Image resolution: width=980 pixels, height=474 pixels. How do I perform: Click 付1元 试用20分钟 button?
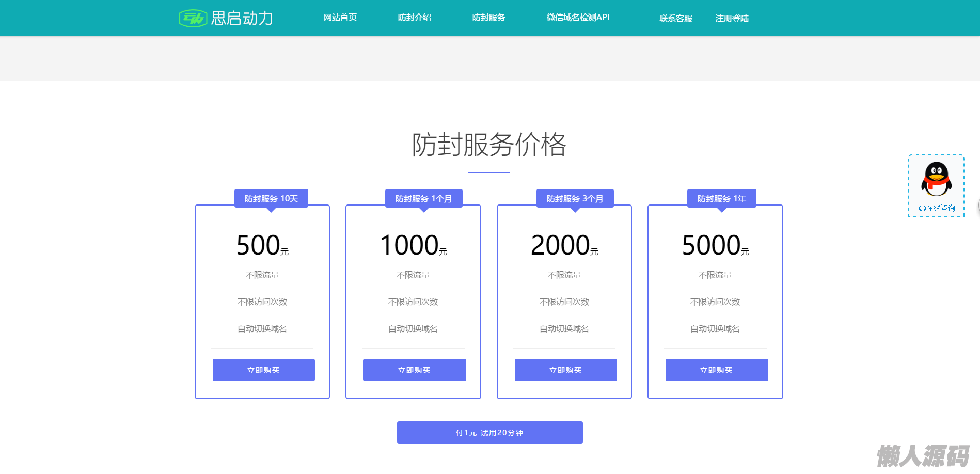pos(489,433)
